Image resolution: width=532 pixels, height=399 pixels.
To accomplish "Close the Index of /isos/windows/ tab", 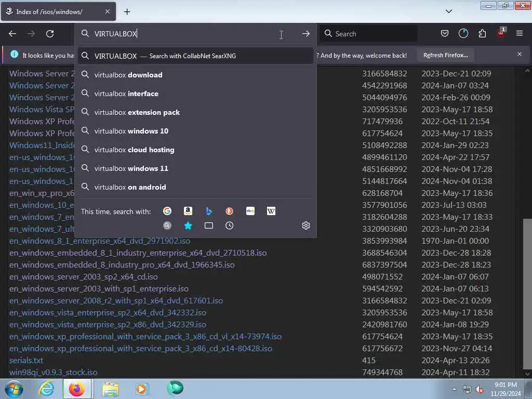I will coord(108,11).
